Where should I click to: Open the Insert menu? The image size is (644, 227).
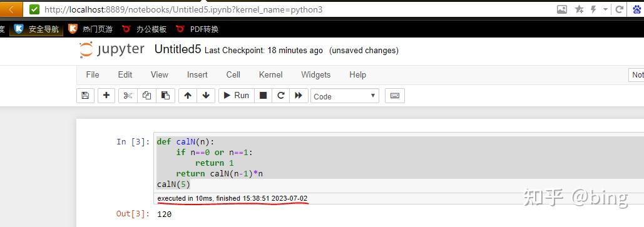pos(197,74)
